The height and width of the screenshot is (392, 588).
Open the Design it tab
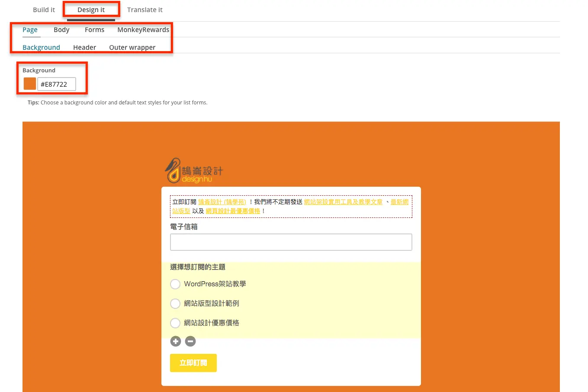coord(91,10)
